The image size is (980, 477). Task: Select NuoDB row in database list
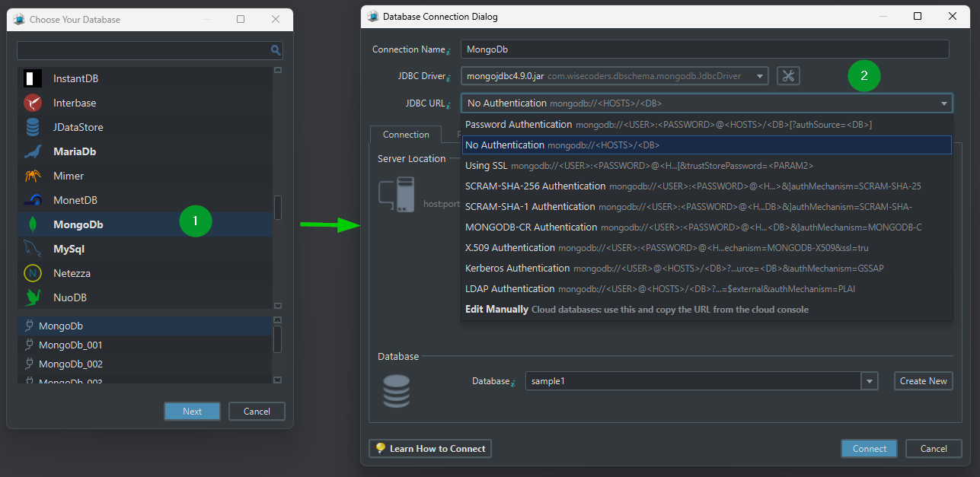[145, 297]
